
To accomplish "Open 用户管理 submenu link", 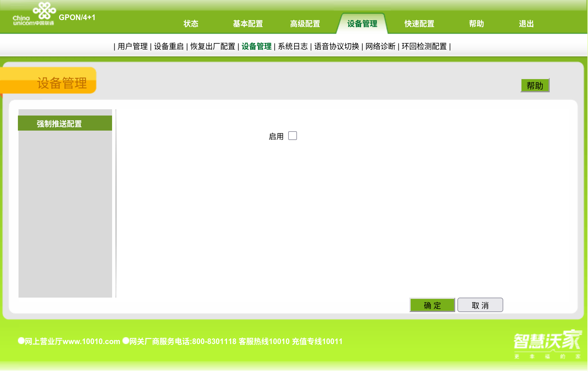I will tap(132, 46).
